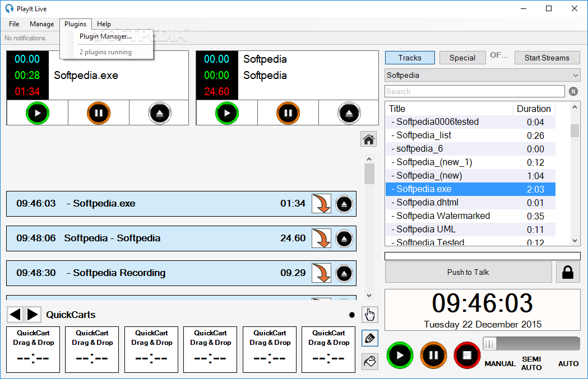Open the File menu
Viewport: 588px width, 379px height.
click(14, 24)
